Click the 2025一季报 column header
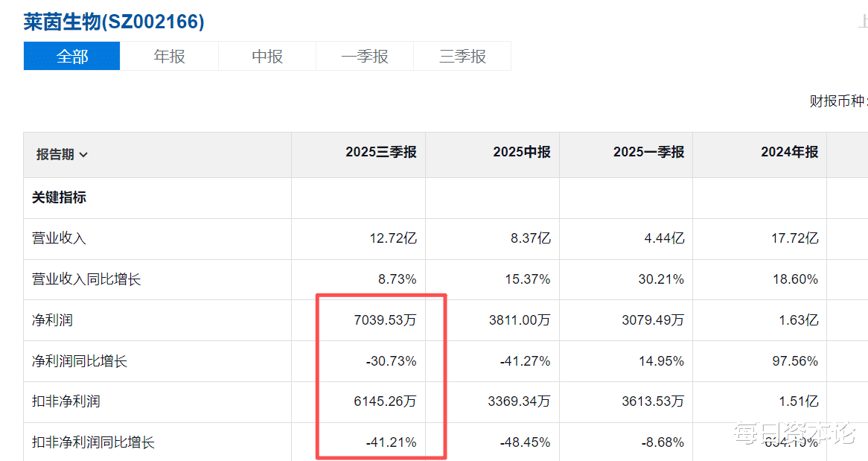This screenshot has height=461, width=868. coord(648,152)
